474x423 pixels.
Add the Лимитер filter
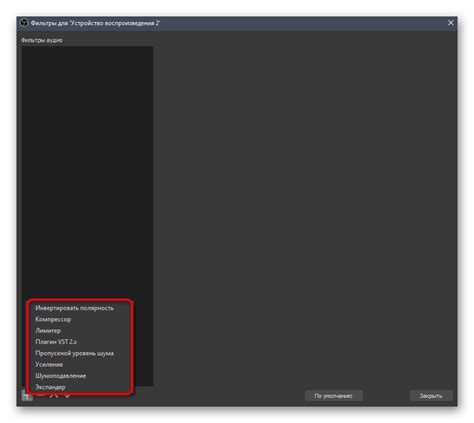coord(48,331)
